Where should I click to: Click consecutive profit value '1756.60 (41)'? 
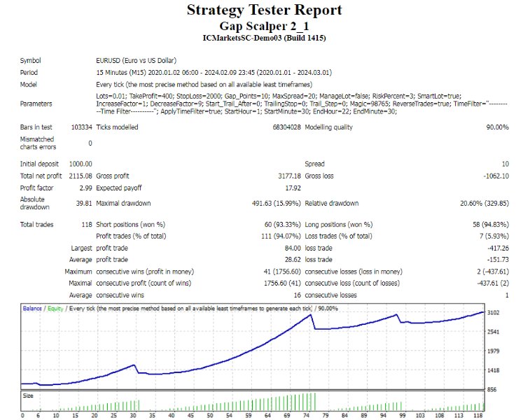(x=282, y=283)
